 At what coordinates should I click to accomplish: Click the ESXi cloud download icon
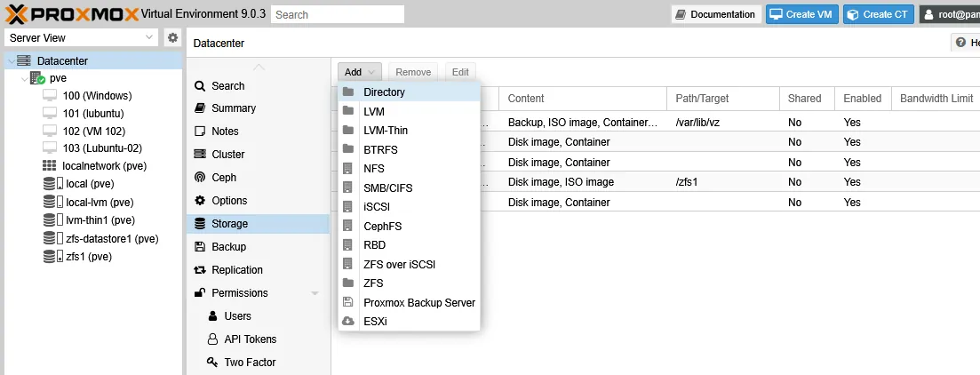[348, 322]
